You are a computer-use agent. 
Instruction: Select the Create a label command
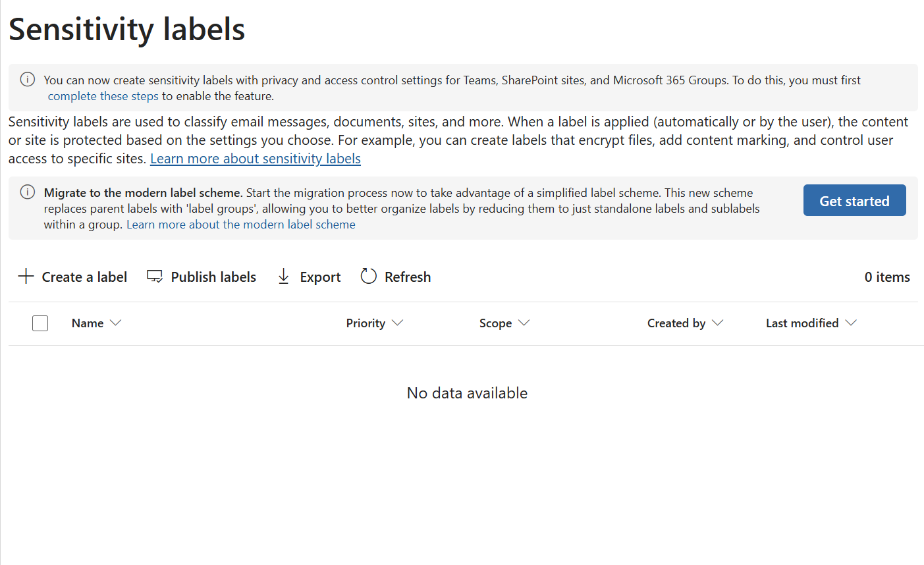pos(84,277)
